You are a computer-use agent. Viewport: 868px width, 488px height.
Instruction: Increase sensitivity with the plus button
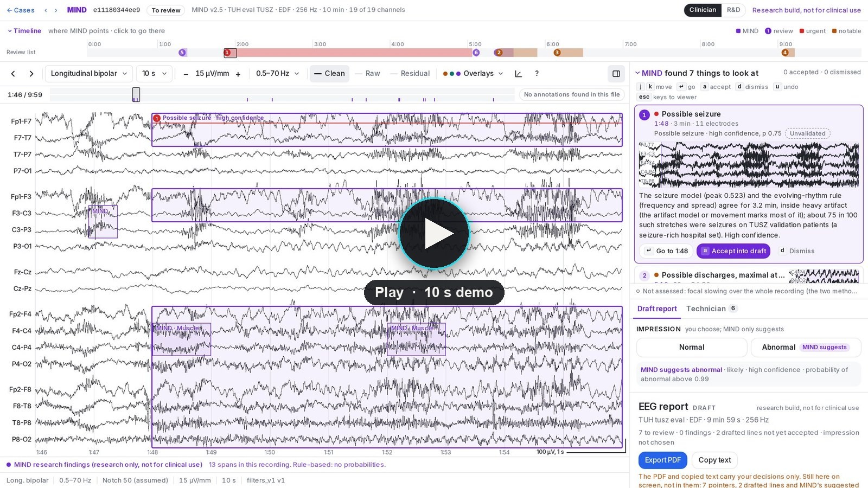[238, 74]
